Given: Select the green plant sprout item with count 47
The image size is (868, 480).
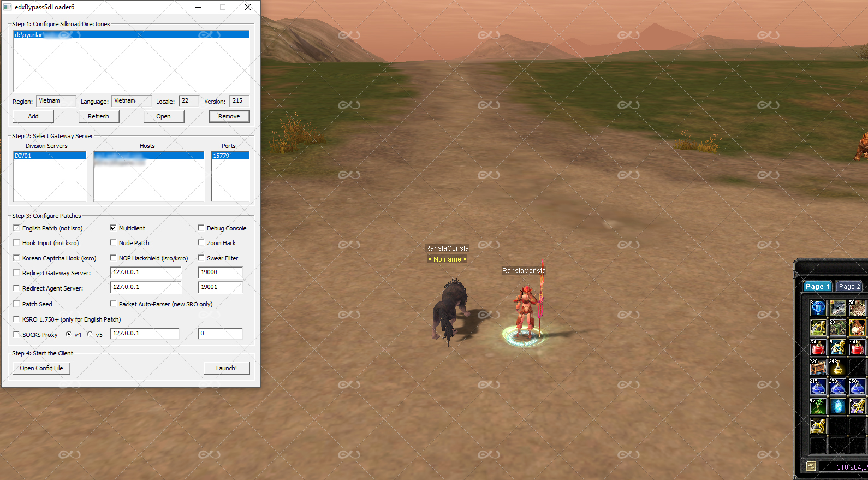Looking at the screenshot, I should tap(818, 406).
